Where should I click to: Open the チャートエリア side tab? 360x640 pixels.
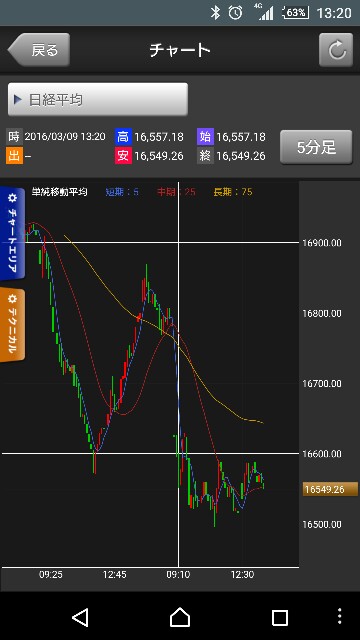[12, 234]
